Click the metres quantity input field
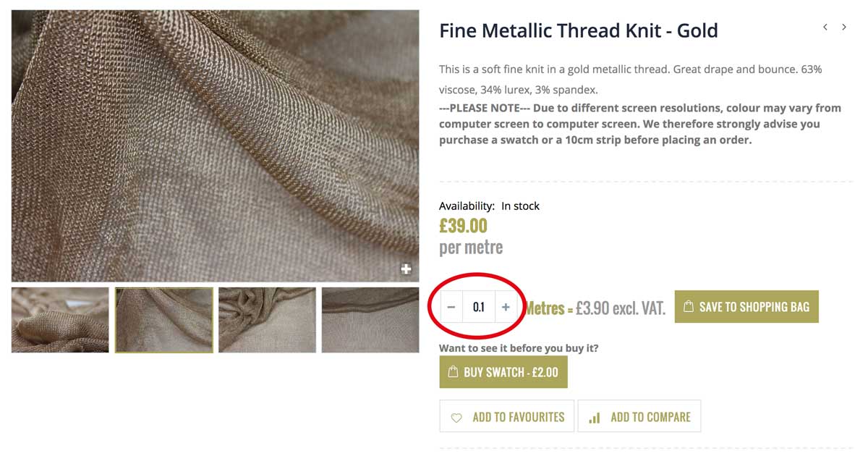Image resolution: width=868 pixels, height=464 pixels. 478,307
